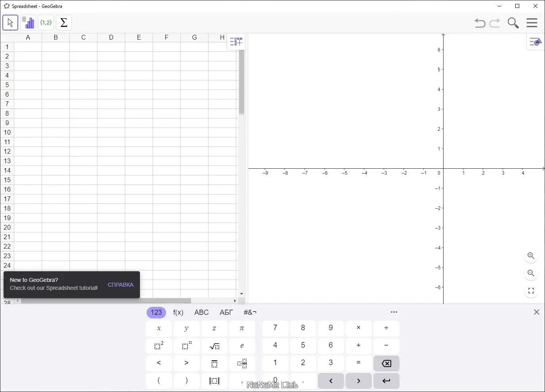The image size is (545, 392).
Task: Tap the equals = key
Action: [359, 363]
